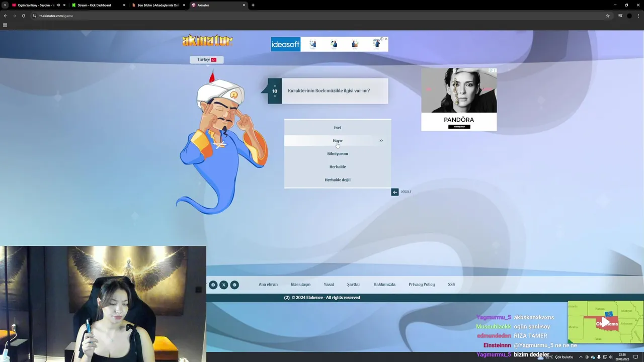Close the Ben Bildim tab
644x362 pixels.
pos(184,5)
